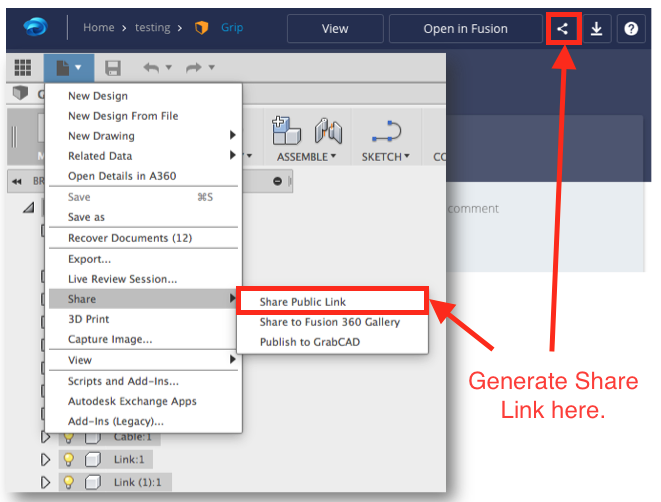Expand the Link (1):1 tree node
This screenshot has height=502, width=661.
45,482
